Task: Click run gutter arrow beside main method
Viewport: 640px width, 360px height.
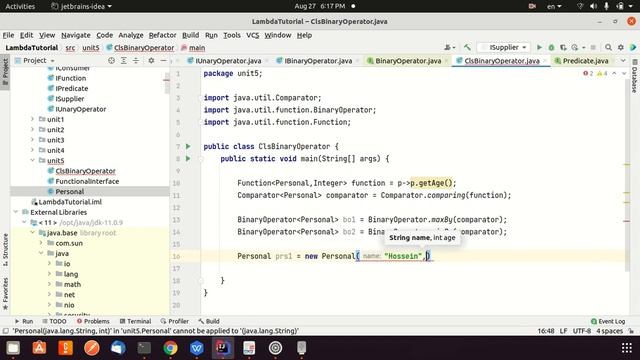Action: (188, 158)
